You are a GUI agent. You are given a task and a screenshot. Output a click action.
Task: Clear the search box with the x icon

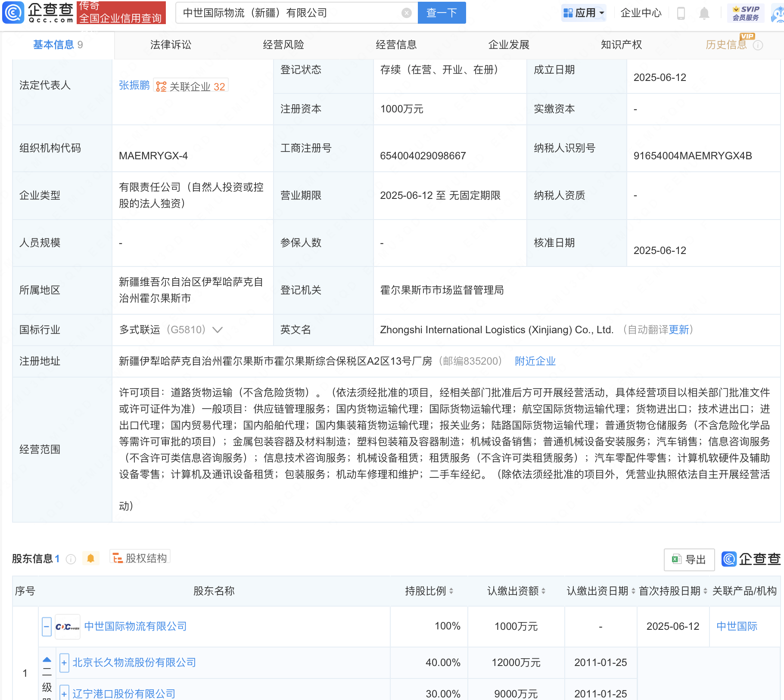click(x=406, y=12)
